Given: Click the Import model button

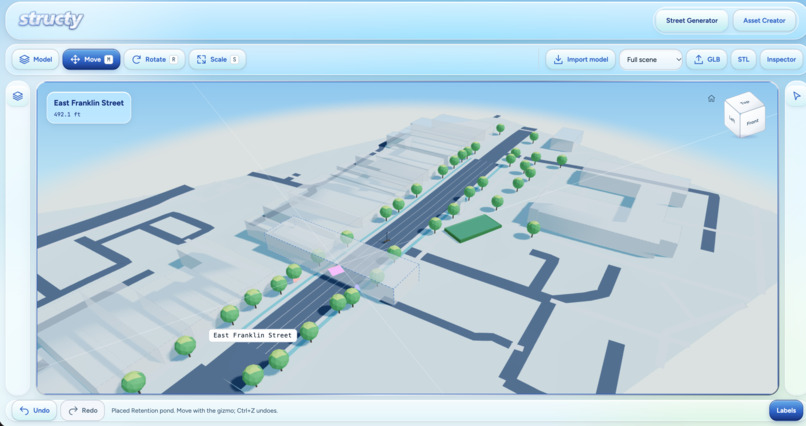Looking at the screenshot, I should pyautogui.click(x=580, y=60).
